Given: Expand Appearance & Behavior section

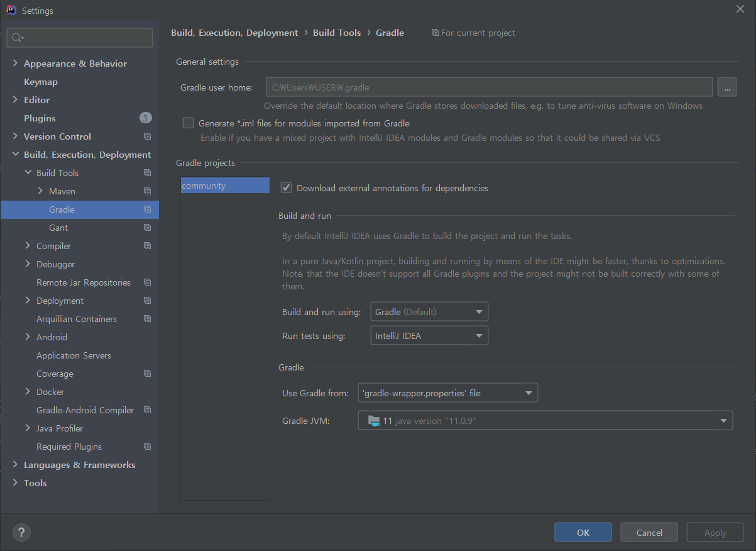Looking at the screenshot, I should [x=15, y=64].
